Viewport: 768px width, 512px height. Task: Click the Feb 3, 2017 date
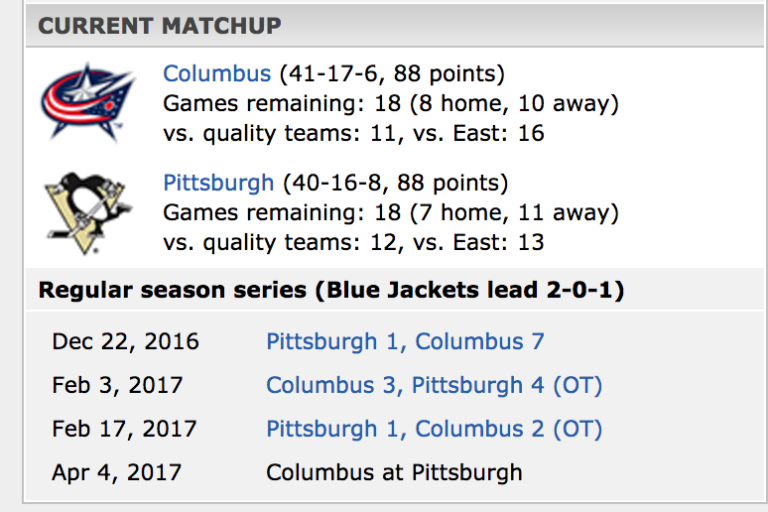[117, 385]
